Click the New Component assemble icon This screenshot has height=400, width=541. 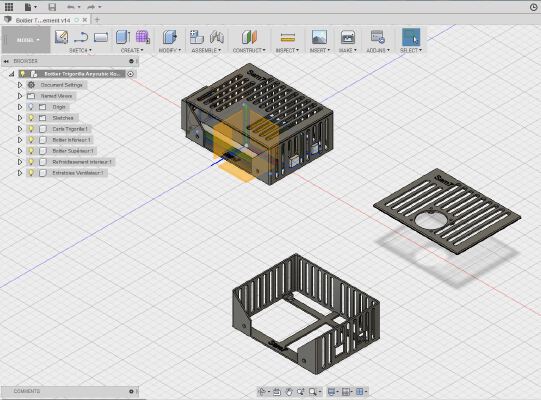click(197, 37)
